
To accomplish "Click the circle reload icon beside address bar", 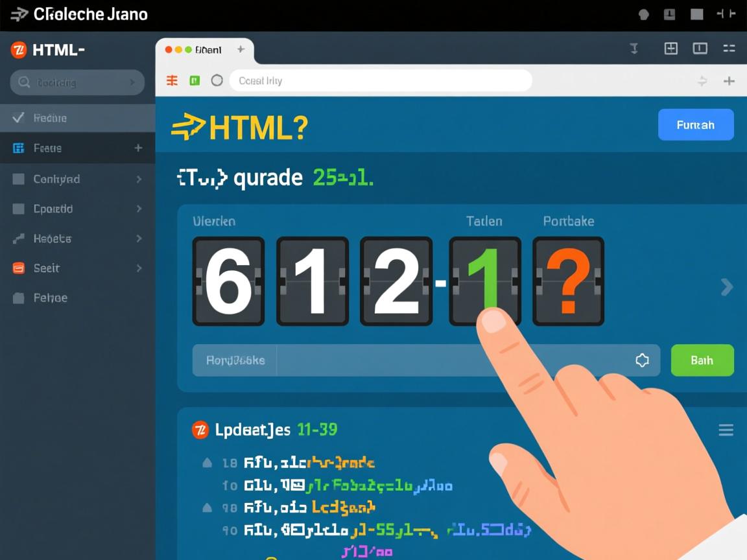I will tap(217, 80).
